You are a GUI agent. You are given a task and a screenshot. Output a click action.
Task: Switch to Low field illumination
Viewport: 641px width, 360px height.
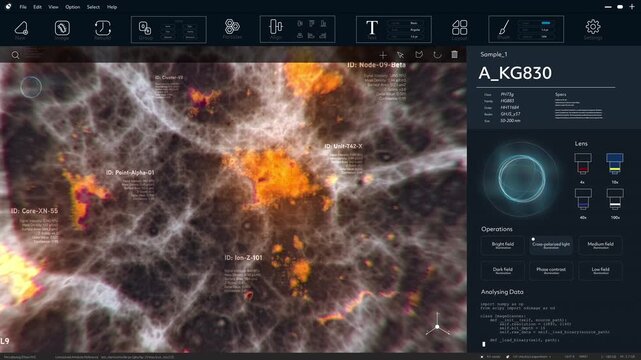pos(601,270)
